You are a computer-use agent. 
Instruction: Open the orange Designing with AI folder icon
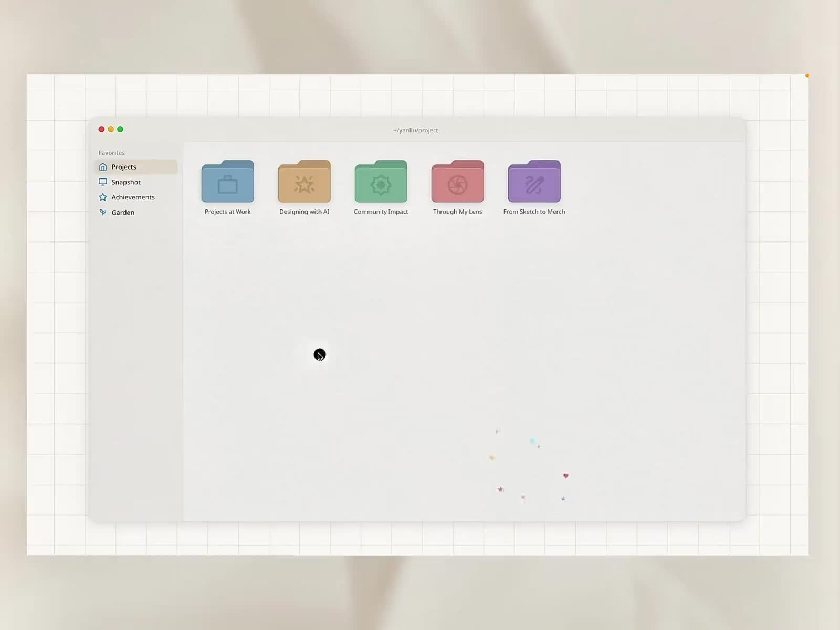tap(304, 182)
